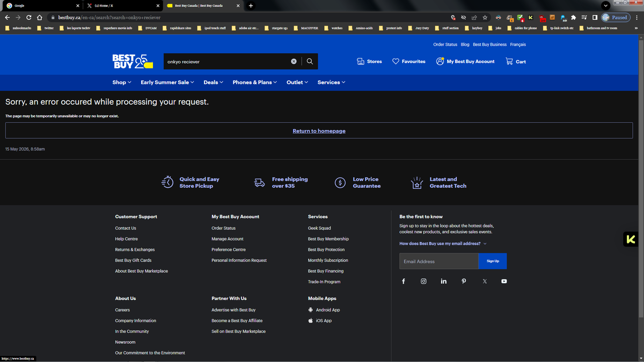
Task: Click the YouTube social icon
Action: click(x=504, y=281)
